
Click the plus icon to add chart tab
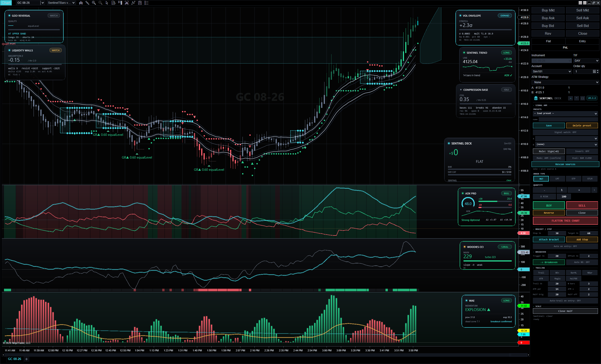pyautogui.click(x=27, y=359)
